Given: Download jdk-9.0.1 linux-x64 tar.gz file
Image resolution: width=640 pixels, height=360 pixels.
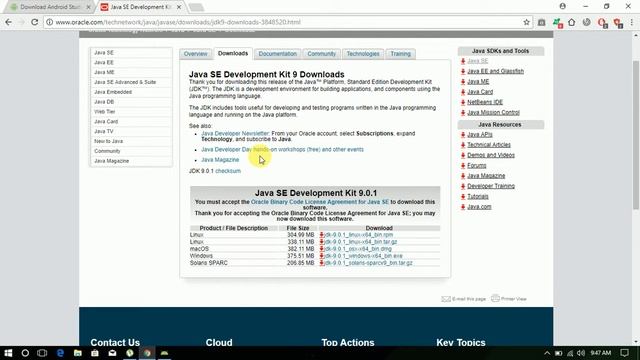Looking at the screenshot, I should [x=361, y=242].
